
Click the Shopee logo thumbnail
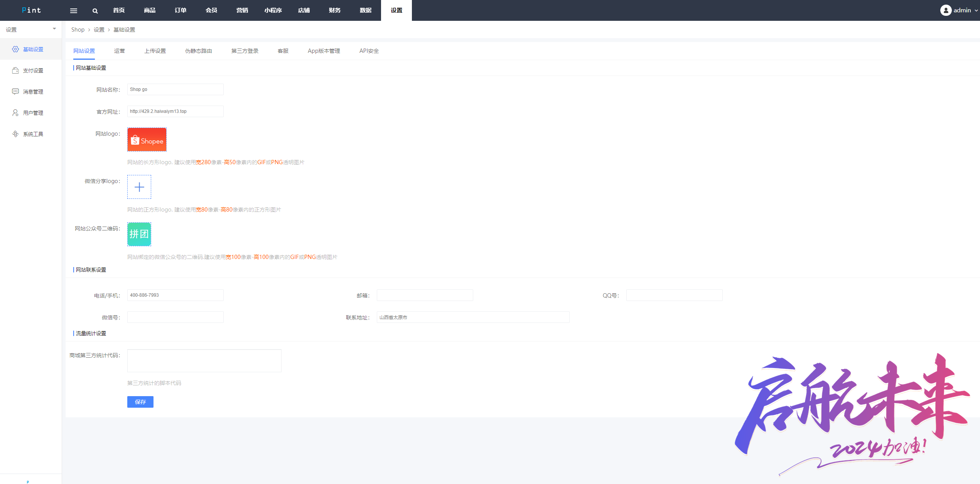tap(147, 139)
